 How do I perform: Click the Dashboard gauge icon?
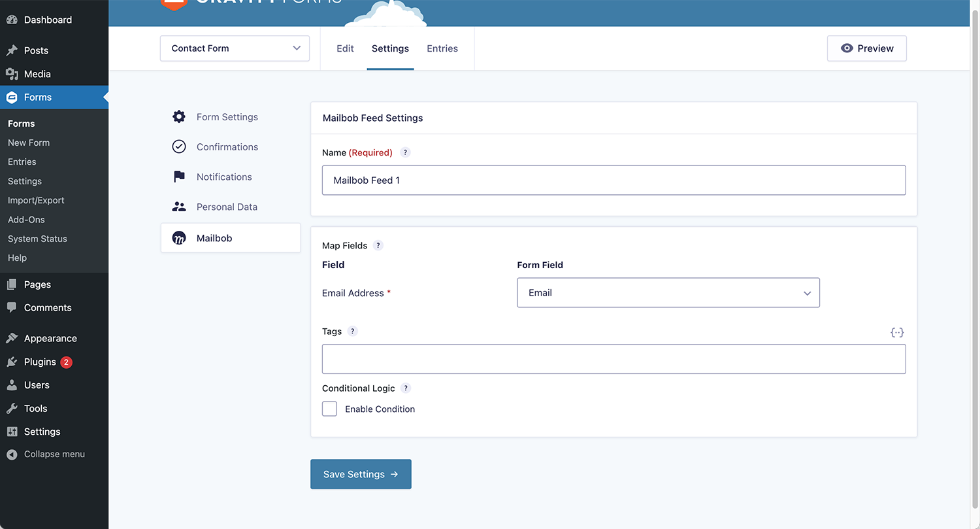tap(12, 20)
